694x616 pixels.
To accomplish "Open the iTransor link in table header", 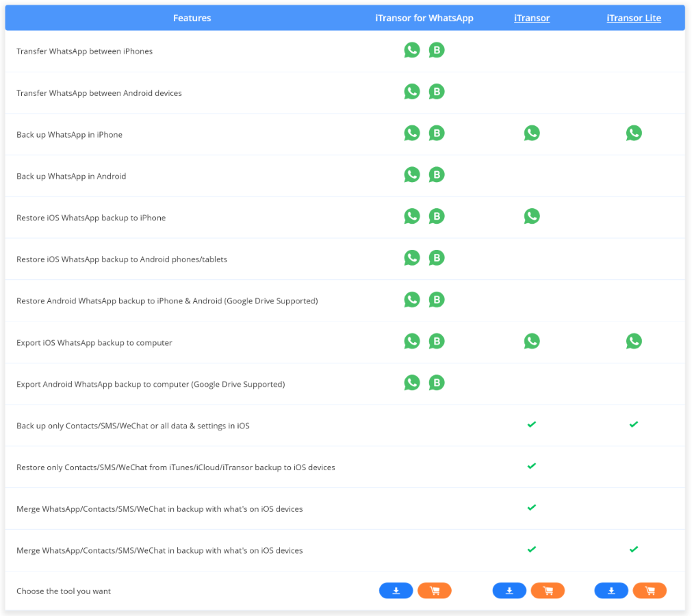I will tap(532, 18).
